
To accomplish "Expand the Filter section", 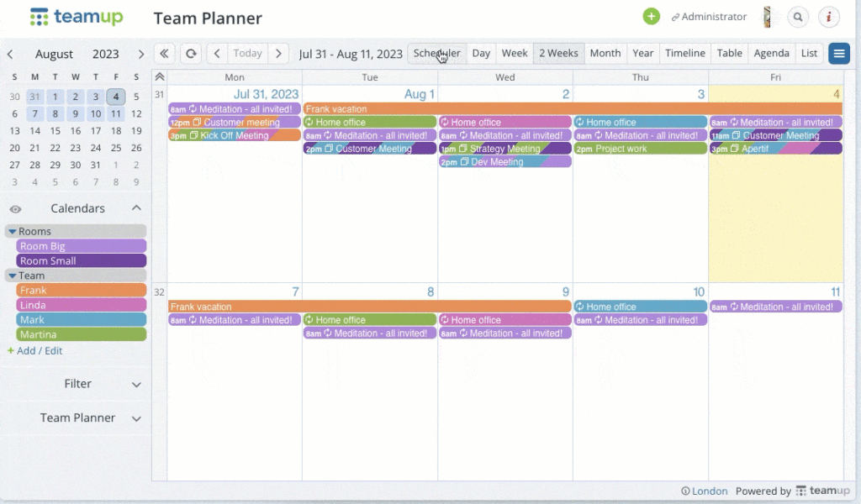I will 136,385.
